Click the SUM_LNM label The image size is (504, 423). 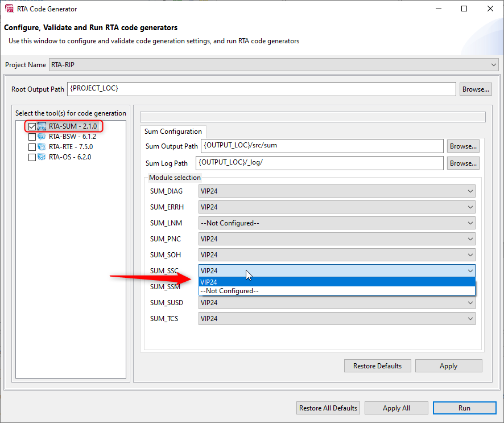(166, 223)
